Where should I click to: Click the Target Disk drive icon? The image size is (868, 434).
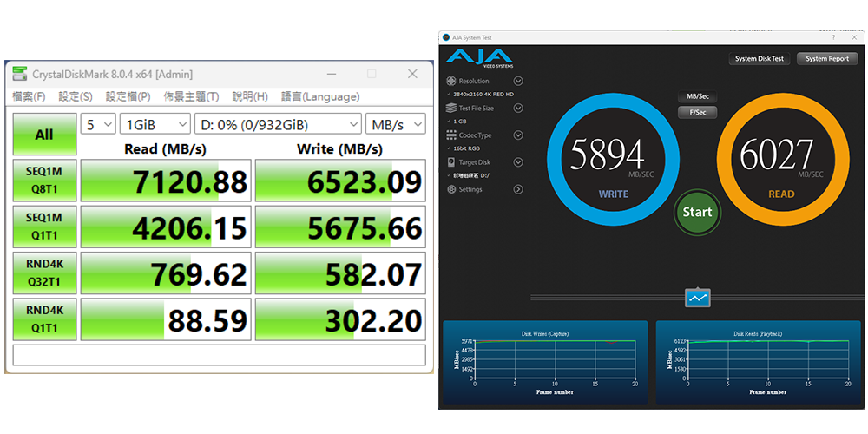[451, 162]
